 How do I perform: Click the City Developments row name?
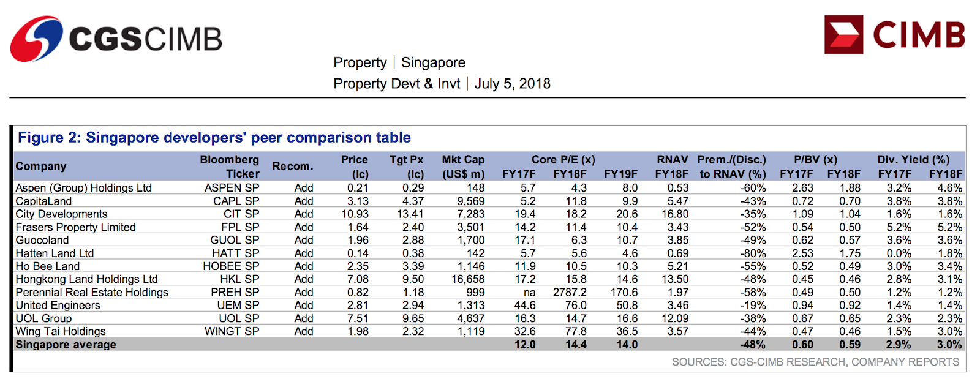tap(61, 214)
